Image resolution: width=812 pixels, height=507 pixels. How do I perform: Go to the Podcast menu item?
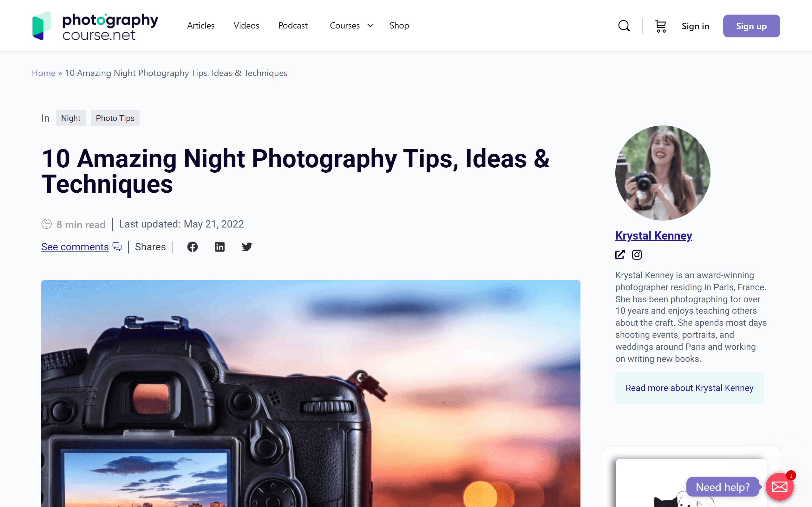pyautogui.click(x=292, y=25)
